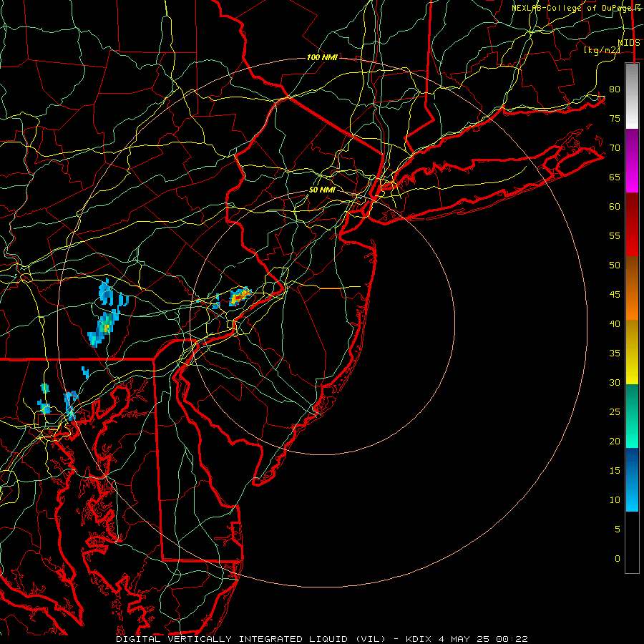The height and width of the screenshot is (644, 644).
Task: Select the 55 value on VIL scale
Action: pyautogui.click(x=615, y=235)
